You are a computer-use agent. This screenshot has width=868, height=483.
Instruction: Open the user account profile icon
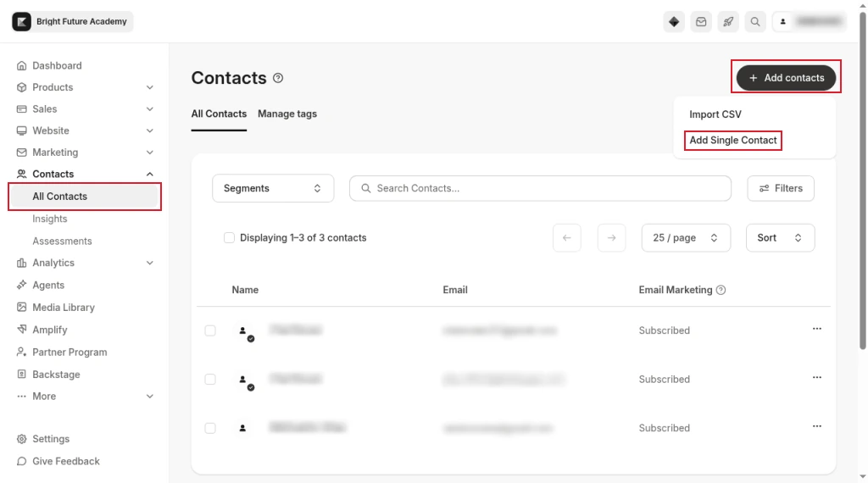(x=782, y=21)
